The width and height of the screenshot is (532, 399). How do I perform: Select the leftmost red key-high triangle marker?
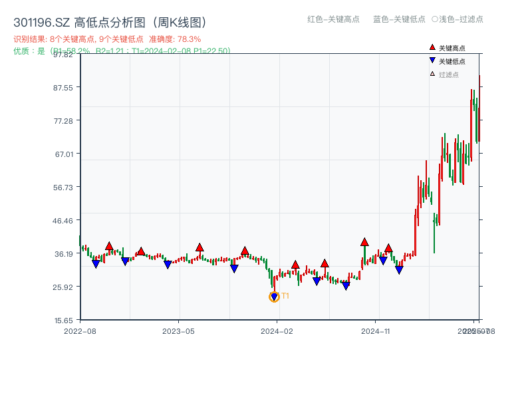pos(109,246)
